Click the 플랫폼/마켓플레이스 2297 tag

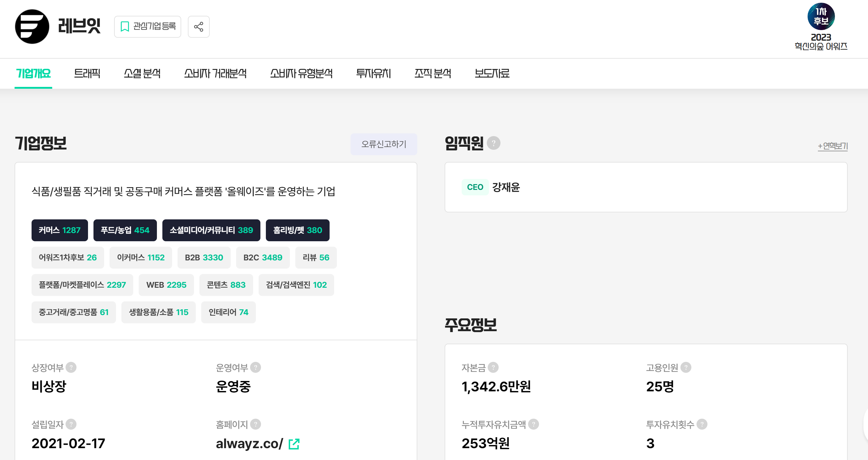pyautogui.click(x=82, y=285)
